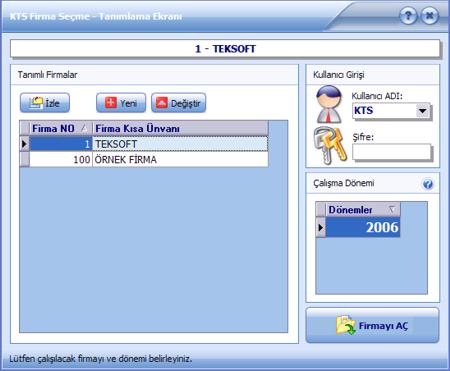Open the Kullanıcı ADI dropdown arrow
450x371 pixels.
423,110
